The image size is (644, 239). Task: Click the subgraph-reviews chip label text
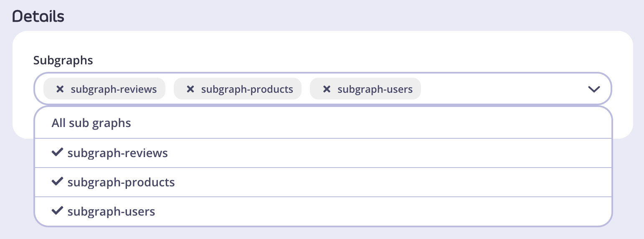point(114,89)
